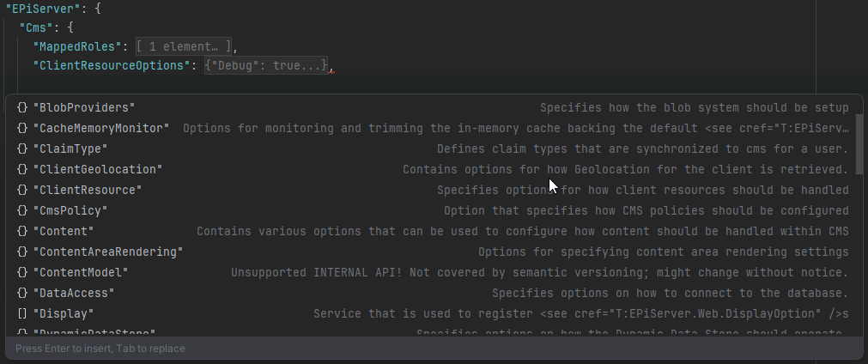Select the "BlobProviders" completion entry
868x364 pixels.
[83, 107]
